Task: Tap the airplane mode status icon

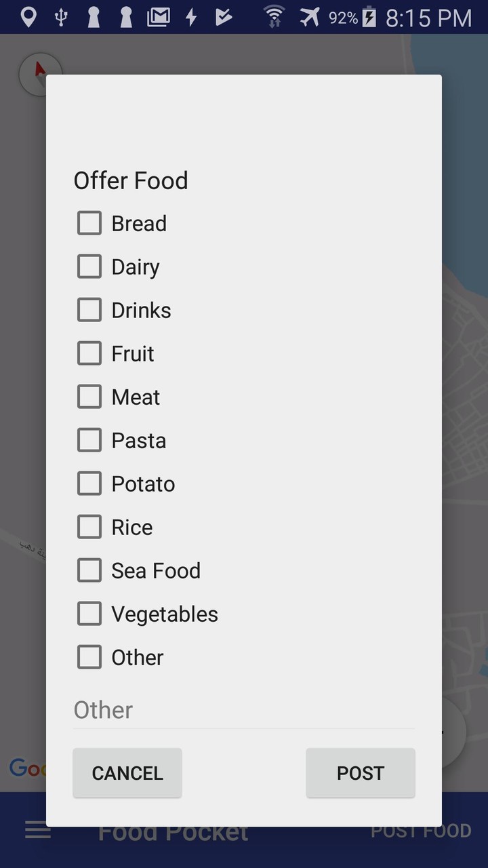Action: [x=308, y=17]
